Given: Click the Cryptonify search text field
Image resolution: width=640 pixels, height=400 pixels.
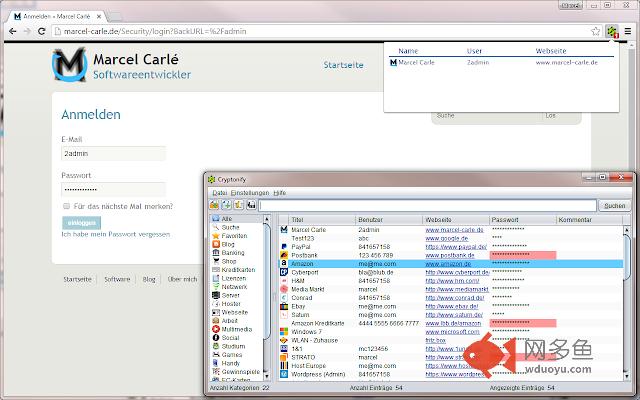Looking at the screenshot, I should [x=427, y=206].
